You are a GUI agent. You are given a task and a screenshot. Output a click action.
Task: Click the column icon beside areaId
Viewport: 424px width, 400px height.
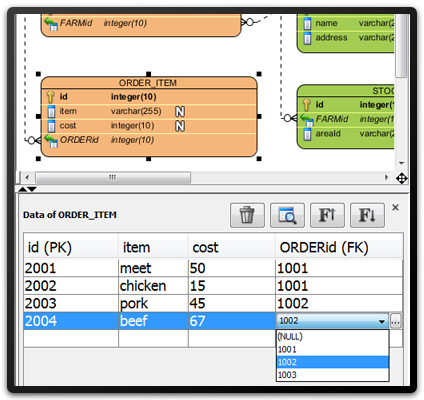click(307, 134)
